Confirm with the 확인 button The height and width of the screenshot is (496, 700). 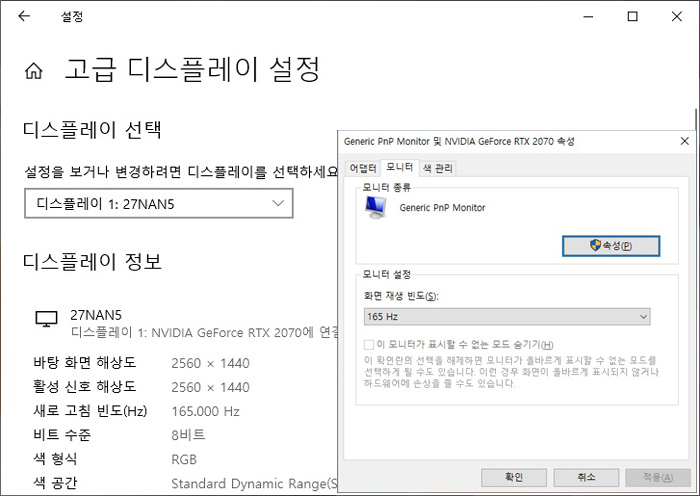pos(514,476)
